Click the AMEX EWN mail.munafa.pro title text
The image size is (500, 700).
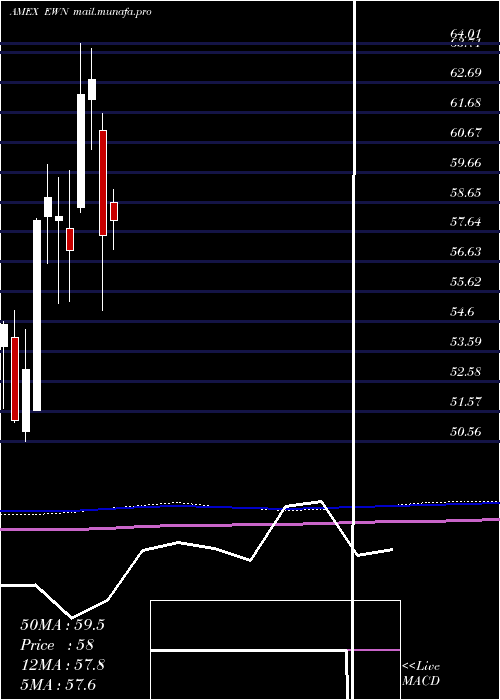(x=80, y=12)
